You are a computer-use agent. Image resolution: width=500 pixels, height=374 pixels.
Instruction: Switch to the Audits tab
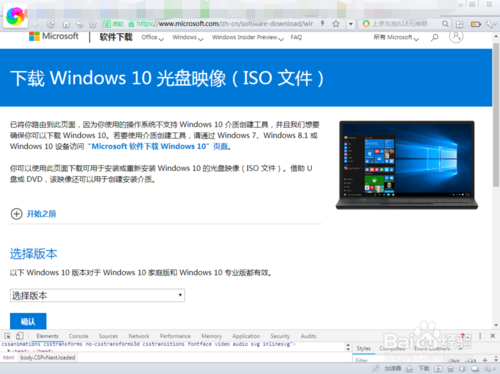pyautogui.click(x=308, y=336)
